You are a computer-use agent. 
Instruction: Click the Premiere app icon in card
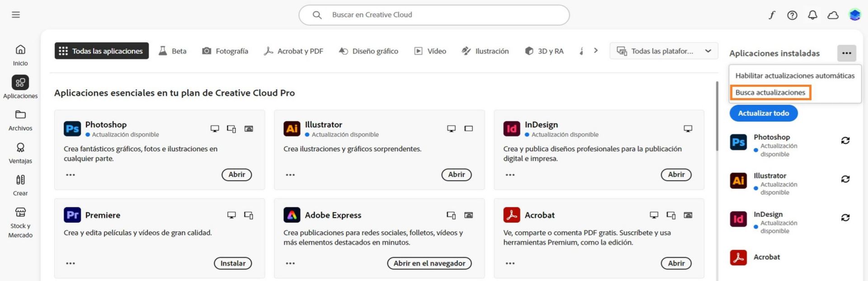click(x=72, y=215)
